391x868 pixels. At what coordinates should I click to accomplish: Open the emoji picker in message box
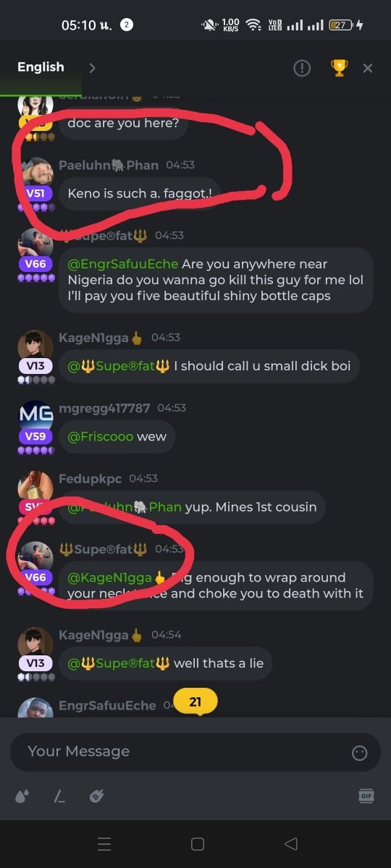359,753
